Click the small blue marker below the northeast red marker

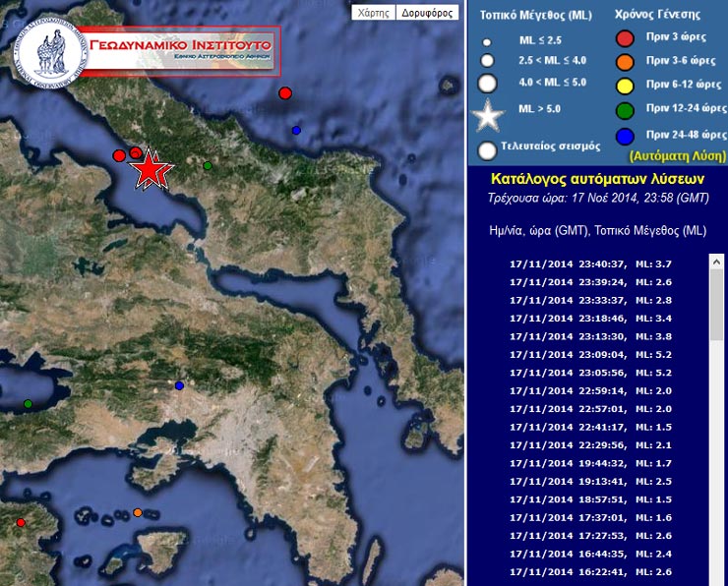click(296, 131)
